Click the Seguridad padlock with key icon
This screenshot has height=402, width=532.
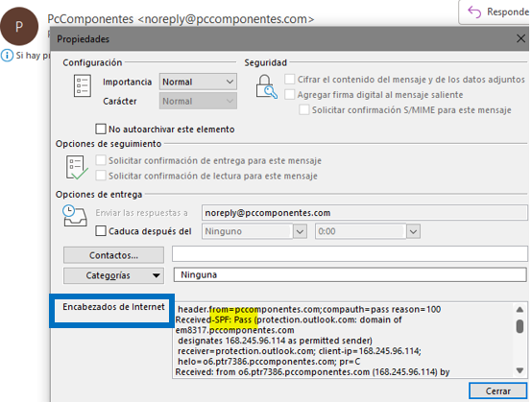coord(266,86)
